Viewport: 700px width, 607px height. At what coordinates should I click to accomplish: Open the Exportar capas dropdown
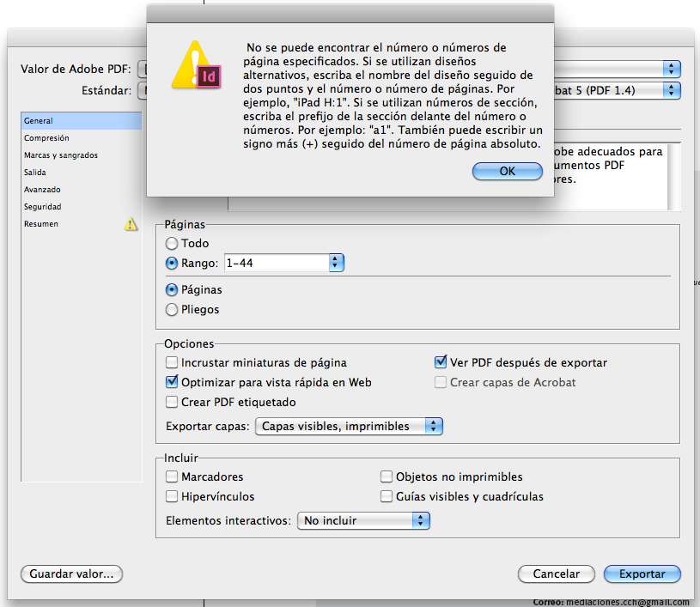coord(349,426)
